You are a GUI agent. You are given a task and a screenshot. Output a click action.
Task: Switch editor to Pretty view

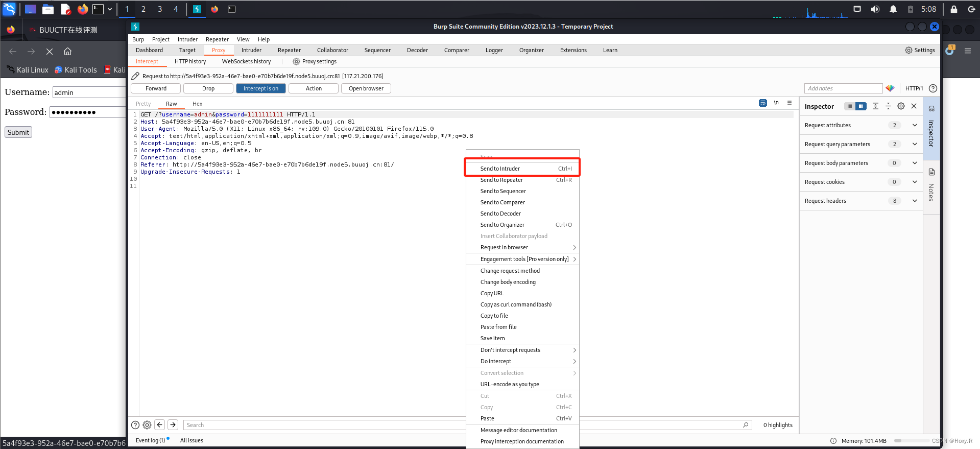coord(144,104)
